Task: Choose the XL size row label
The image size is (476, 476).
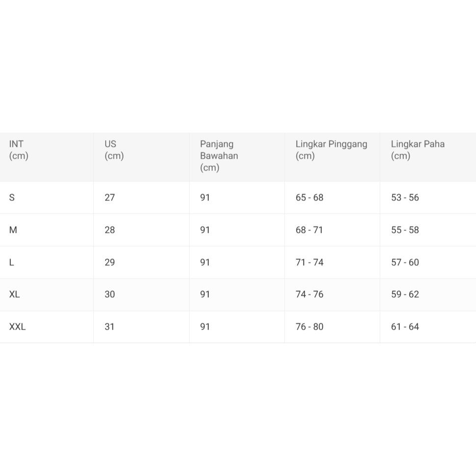Action: click(15, 294)
